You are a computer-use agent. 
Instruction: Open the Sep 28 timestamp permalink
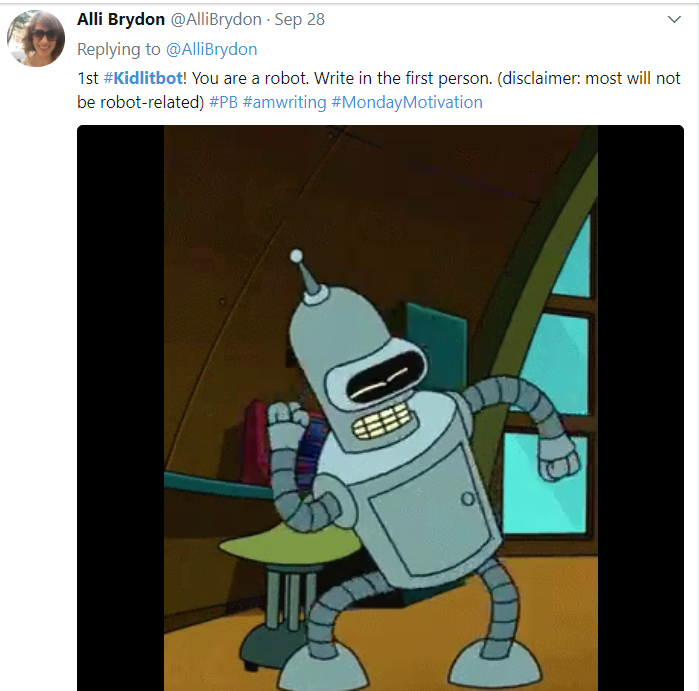click(300, 20)
